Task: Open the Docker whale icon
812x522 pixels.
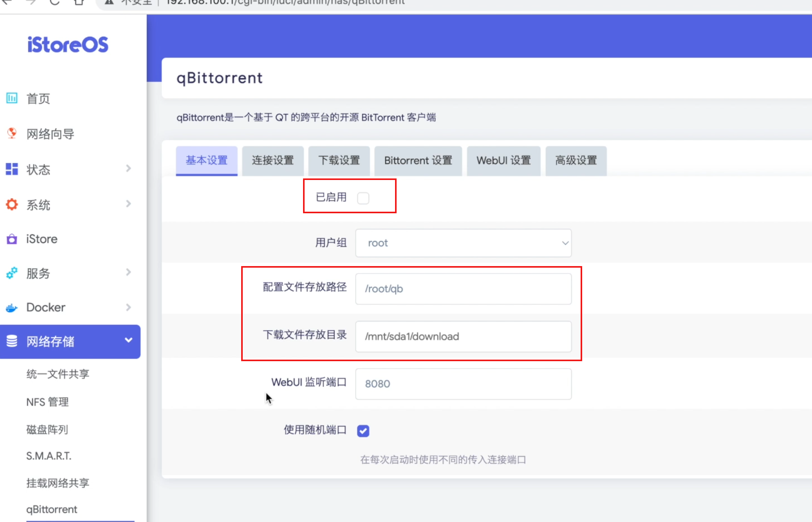Action: click(11, 308)
